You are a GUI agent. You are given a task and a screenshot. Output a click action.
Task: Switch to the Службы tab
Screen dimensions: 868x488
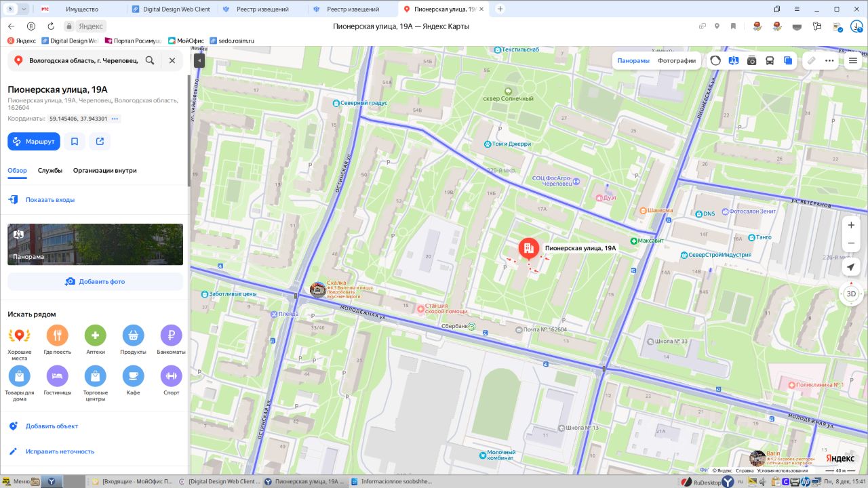[x=50, y=171]
